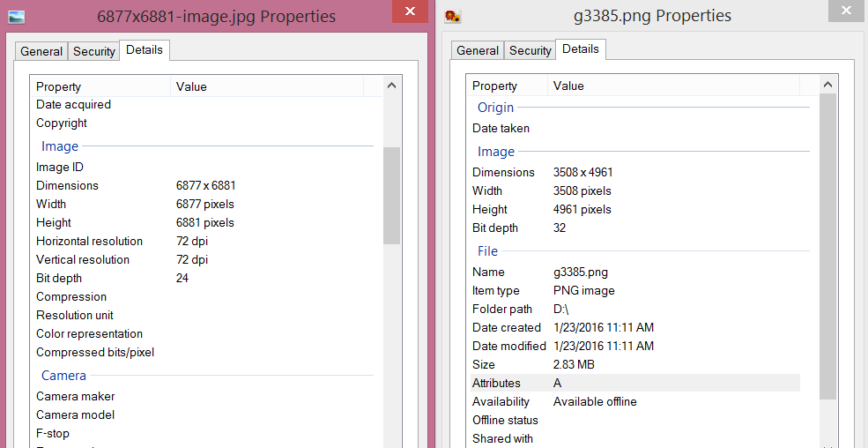Close the 6877x6881-image.jpg Properties window
The height and width of the screenshot is (448, 868).
click(408, 12)
